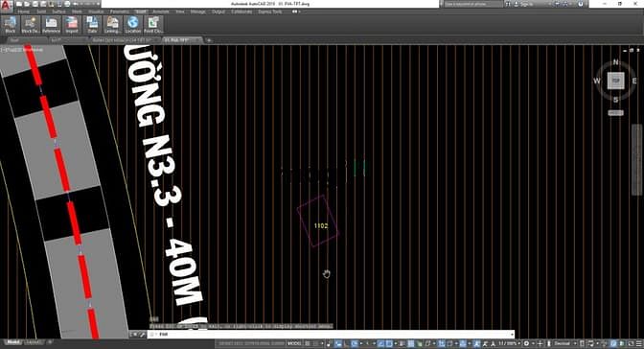Screen dimensions: 644x349
Task: Click the help icon in title bar
Action: pos(581,4)
